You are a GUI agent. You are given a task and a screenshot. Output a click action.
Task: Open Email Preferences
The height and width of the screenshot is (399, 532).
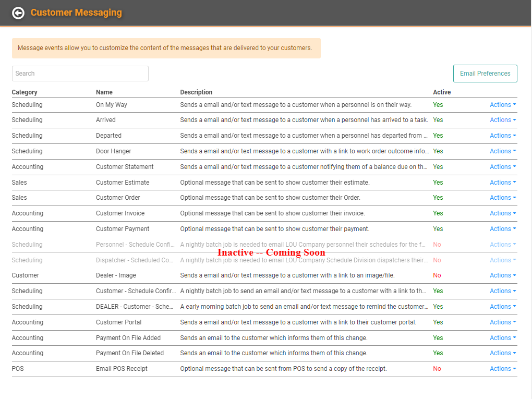(485, 74)
